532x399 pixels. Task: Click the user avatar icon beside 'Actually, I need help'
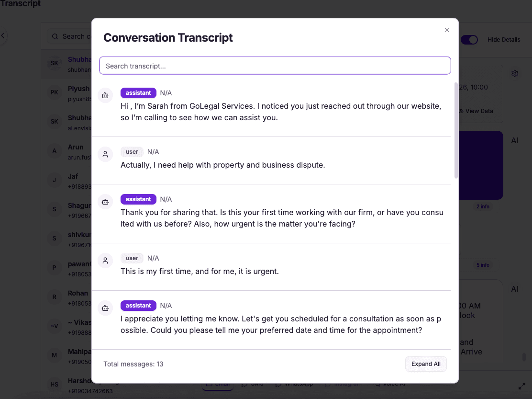click(105, 154)
